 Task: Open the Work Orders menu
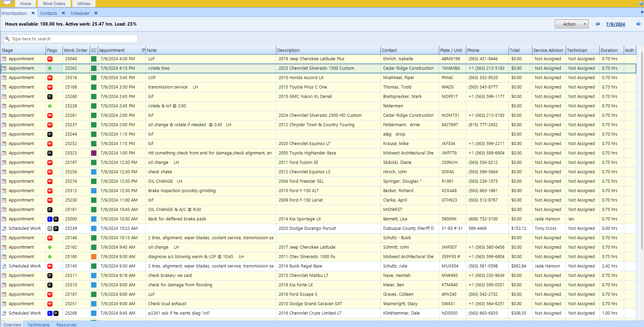pos(54,3)
